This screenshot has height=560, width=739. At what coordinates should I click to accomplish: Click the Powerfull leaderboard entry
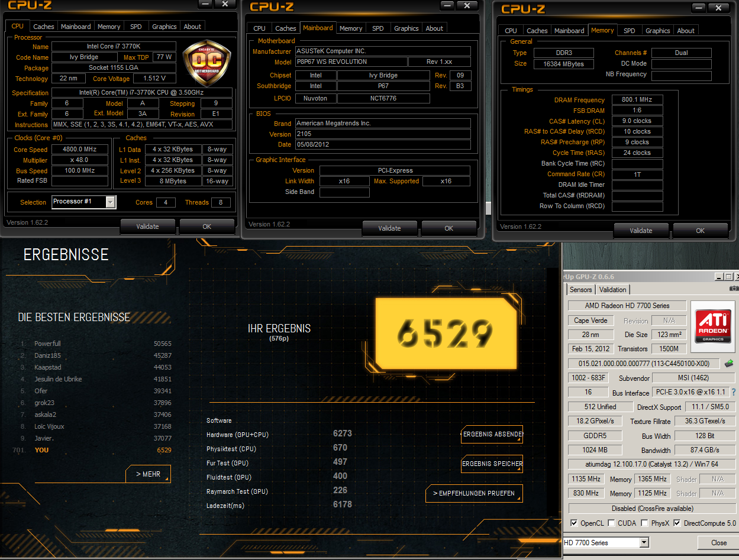point(96,344)
